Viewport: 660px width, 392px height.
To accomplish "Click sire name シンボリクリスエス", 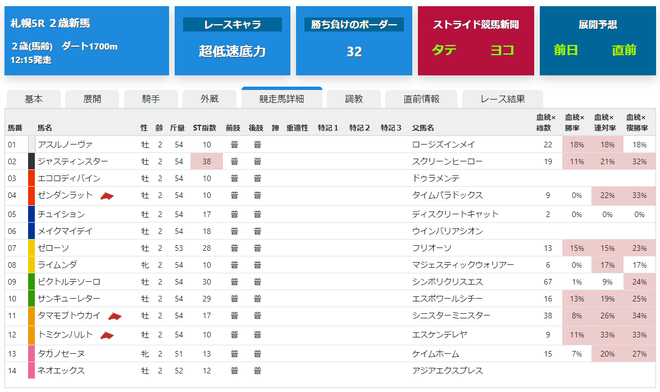I will pos(447,282).
